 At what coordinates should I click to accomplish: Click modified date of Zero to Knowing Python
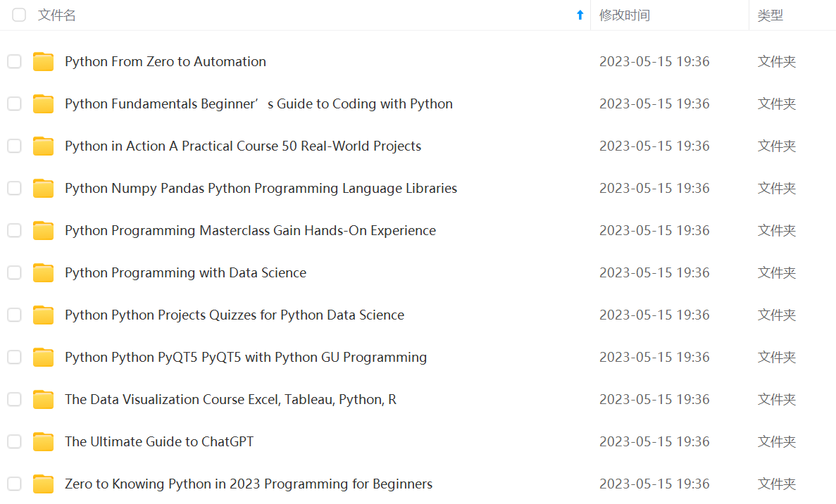[654, 484]
